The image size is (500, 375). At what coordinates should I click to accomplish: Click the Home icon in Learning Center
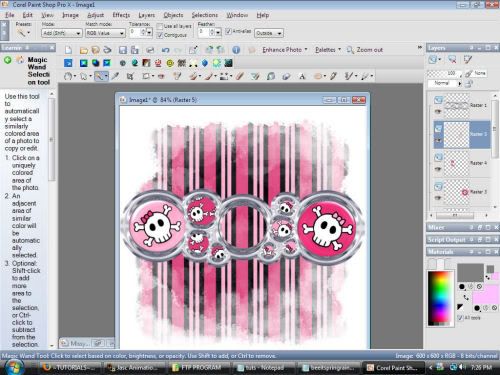point(20,60)
